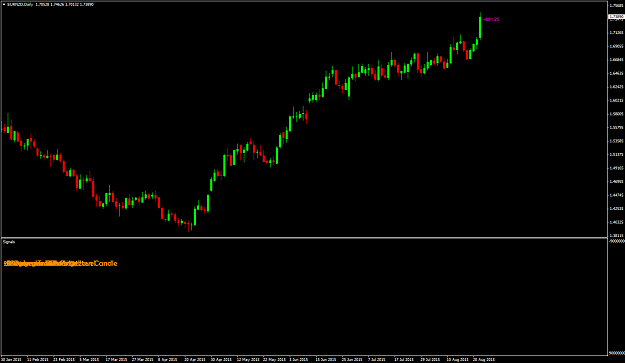
Task: Click the 17 Mar 2015 date label
Action: click(116, 359)
